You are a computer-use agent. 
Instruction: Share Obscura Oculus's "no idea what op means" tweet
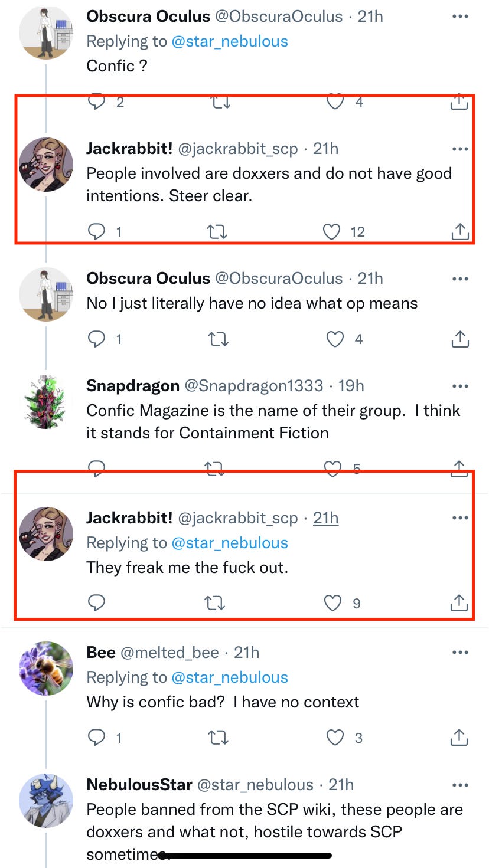pyautogui.click(x=459, y=339)
